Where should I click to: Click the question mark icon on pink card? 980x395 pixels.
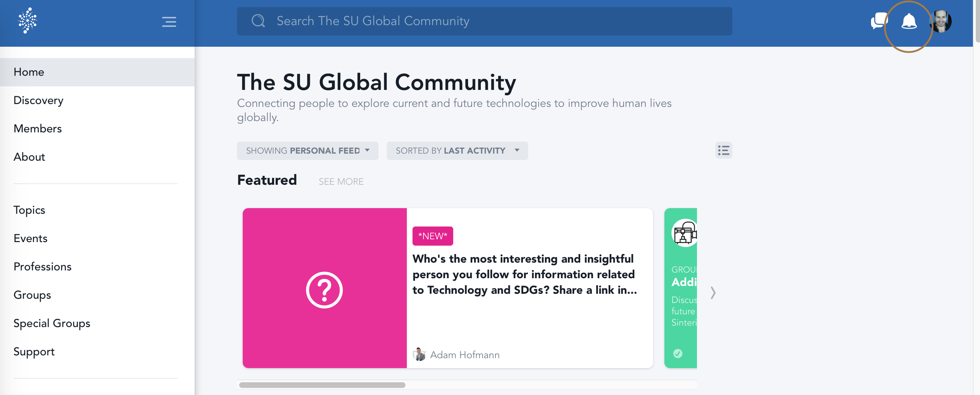click(x=324, y=290)
